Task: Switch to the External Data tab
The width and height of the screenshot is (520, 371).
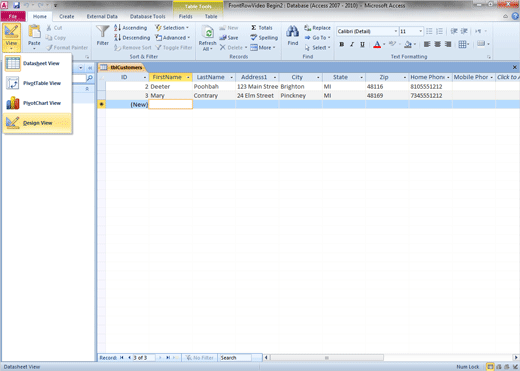Action: coord(102,16)
